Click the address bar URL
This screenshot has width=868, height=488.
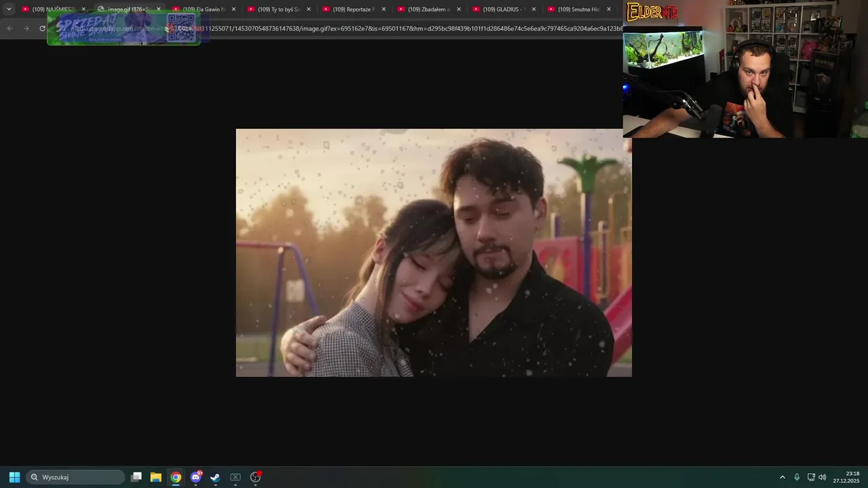tap(346, 28)
